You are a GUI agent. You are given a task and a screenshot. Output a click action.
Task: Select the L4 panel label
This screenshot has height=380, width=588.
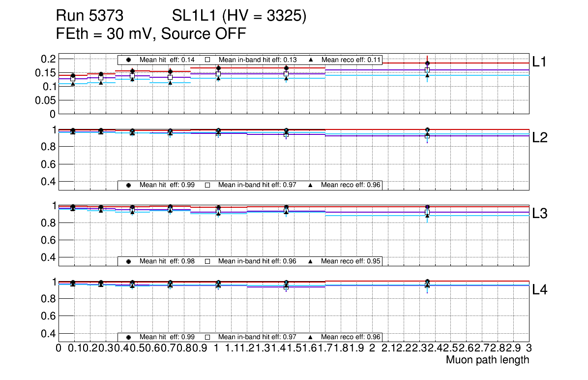click(x=539, y=290)
